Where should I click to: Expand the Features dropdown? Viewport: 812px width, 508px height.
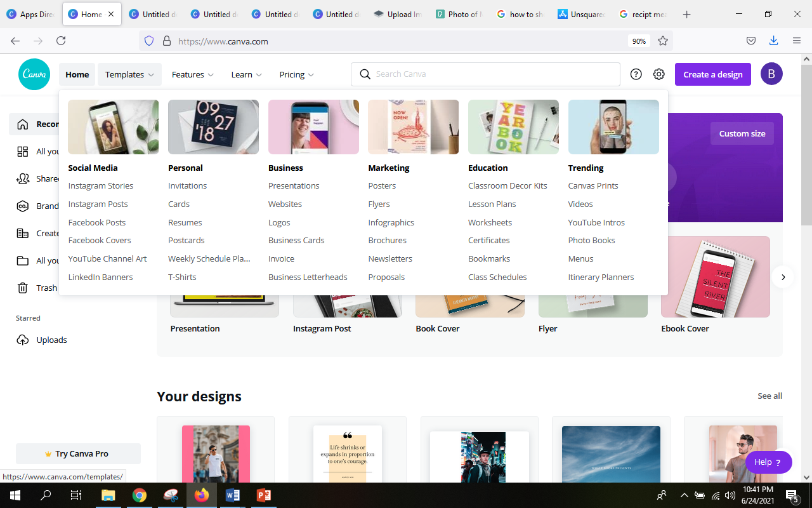(192, 74)
